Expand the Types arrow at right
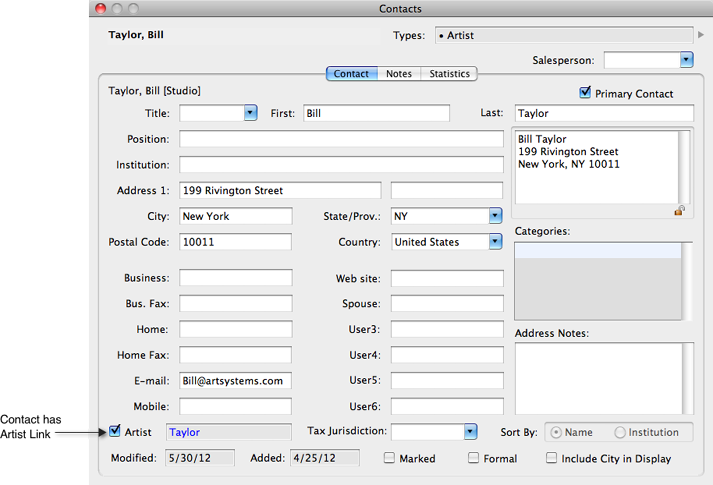This screenshot has width=713, height=485. 701,35
